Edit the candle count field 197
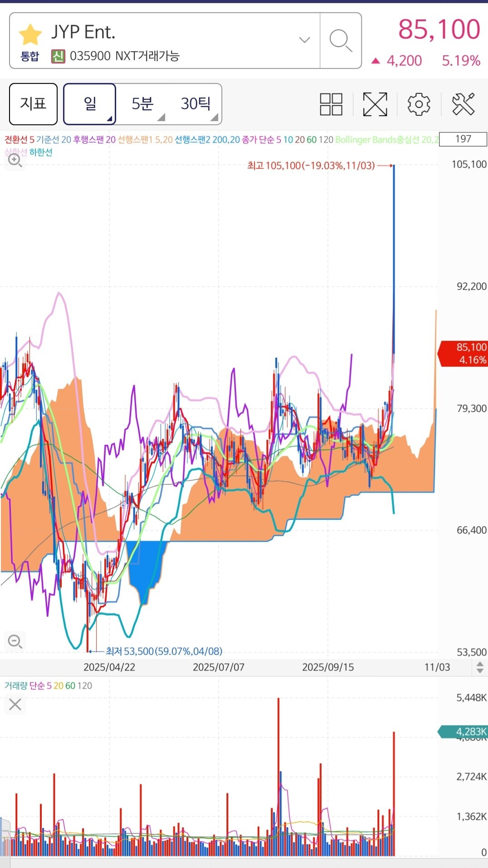The height and width of the screenshot is (868, 488). pyautogui.click(x=463, y=139)
